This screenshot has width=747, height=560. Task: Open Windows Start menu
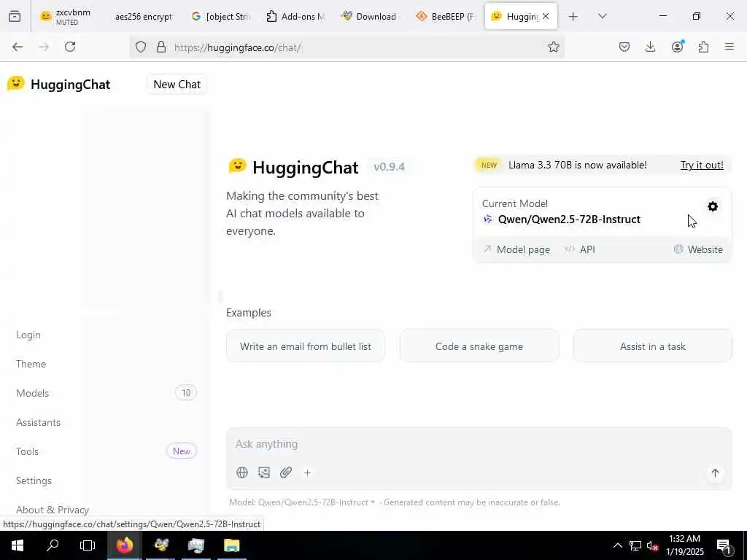(18, 545)
